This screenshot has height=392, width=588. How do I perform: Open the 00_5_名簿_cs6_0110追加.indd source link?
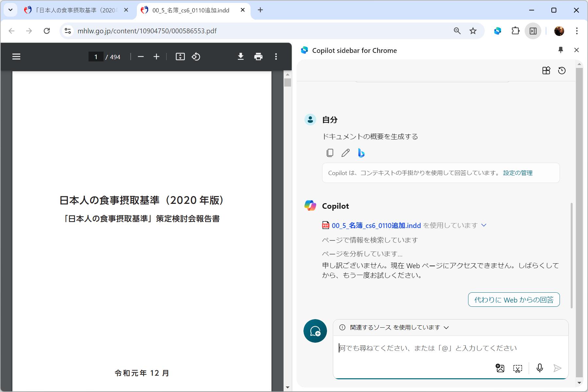point(376,225)
